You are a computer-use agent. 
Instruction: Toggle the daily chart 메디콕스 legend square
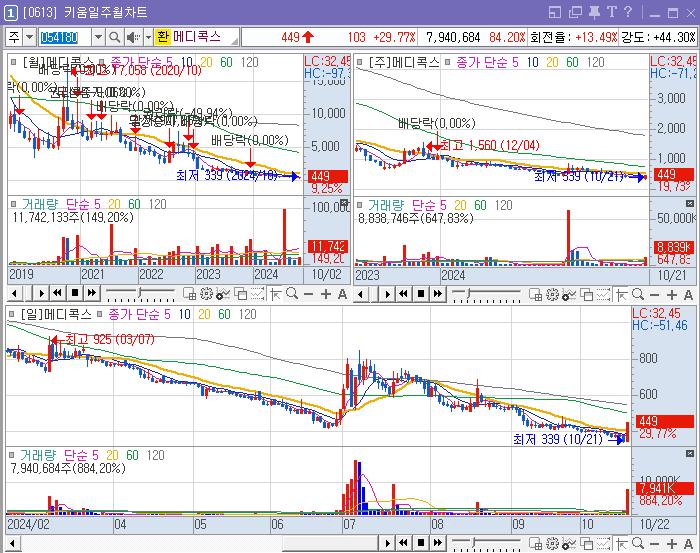tap(12, 314)
